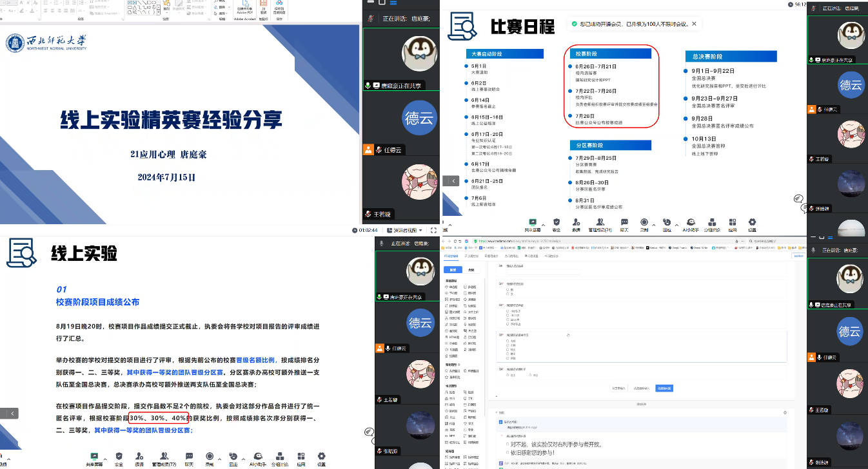Open AI小助手 in the 线上实验 meeting toolbar
Screen dimensions: 868x469
[257, 457]
